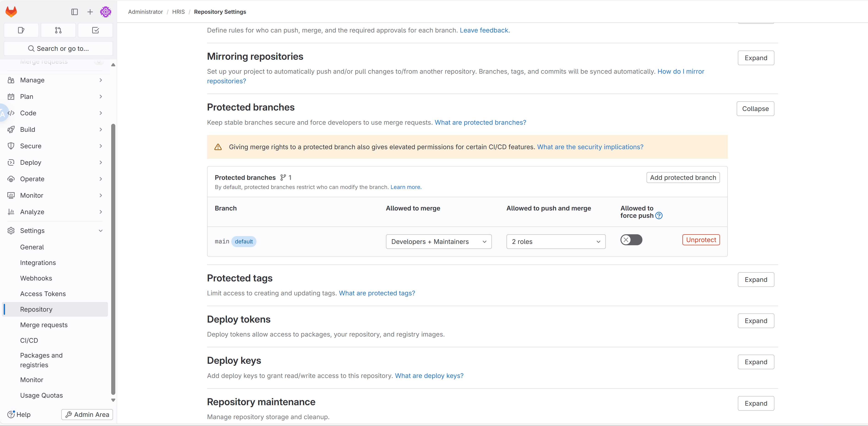Open Allowed to merge dropdown for main
This screenshot has width=868, height=426.
click(439, 242)
